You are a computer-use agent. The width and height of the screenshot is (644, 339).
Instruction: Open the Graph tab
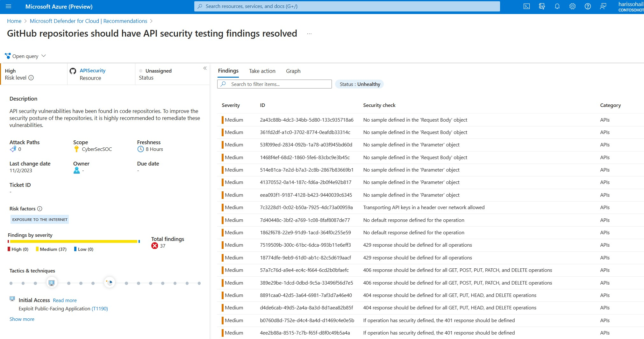pyautogui.click(x=293, y=71)
